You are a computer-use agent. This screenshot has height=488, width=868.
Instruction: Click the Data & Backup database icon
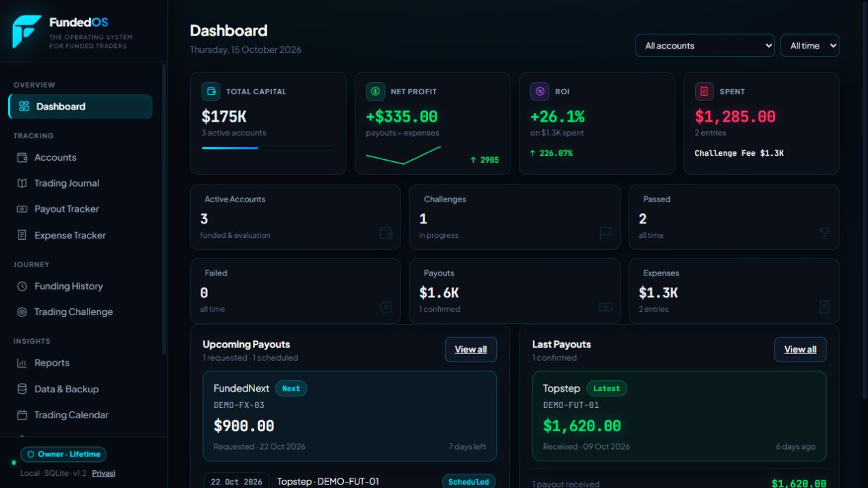click(22, 389)
